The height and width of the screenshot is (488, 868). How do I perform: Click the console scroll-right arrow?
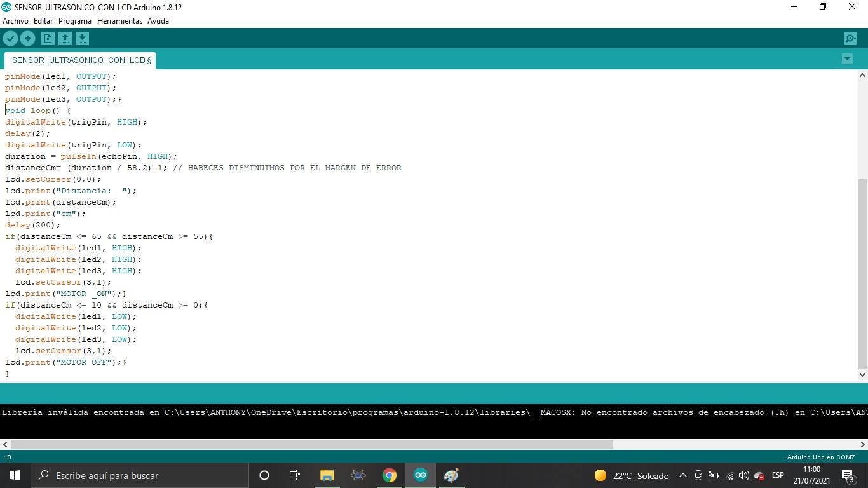(x=863, y=445)
